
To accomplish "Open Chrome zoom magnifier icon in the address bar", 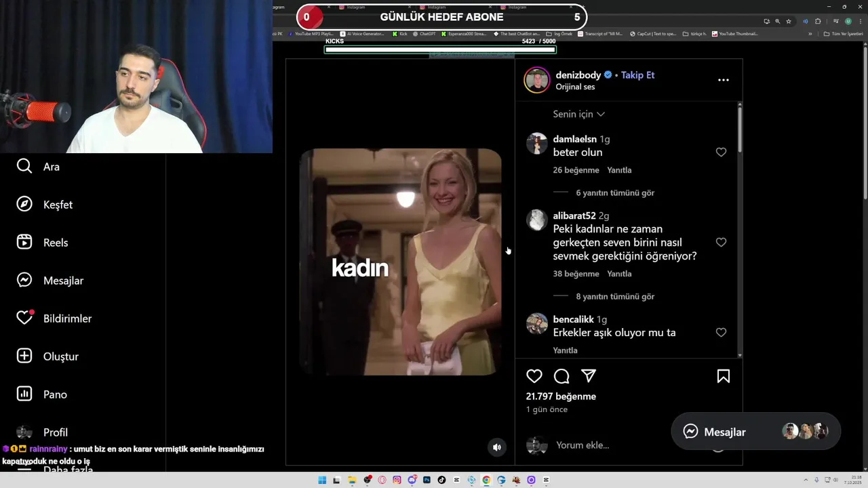I will click(x=777, y=21).
